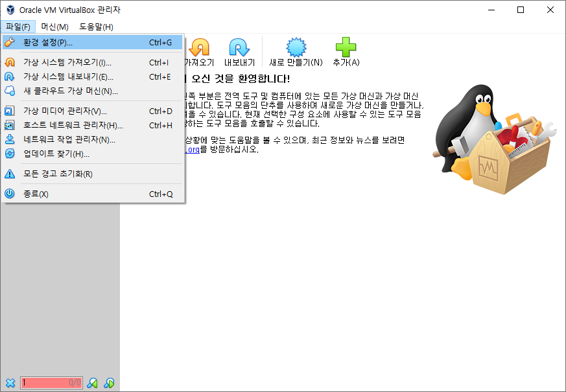Choose 모든 경고 초기화(R)
Screen dimensions: 566x392
coord(93,174)
